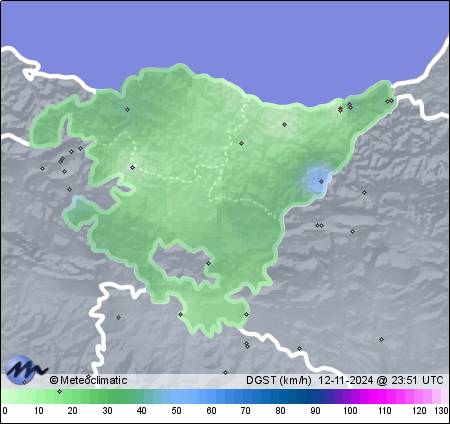Click the central station marker near the dashed boundary junction
450x424 pixels.
pos(242,143)
